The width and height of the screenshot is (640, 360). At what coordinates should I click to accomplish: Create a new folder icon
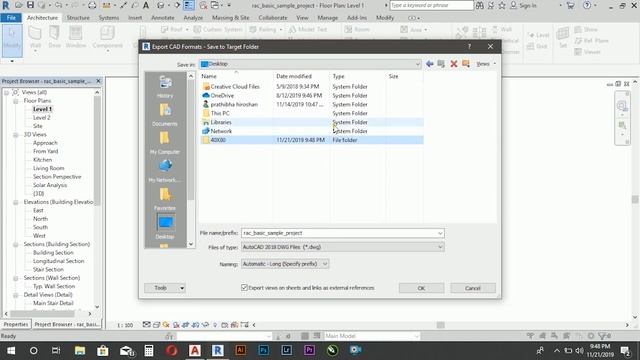(x=466, y=64)
